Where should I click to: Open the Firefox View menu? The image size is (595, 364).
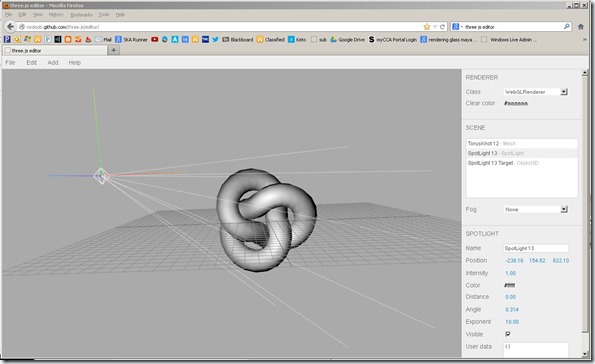coord(38,14)
